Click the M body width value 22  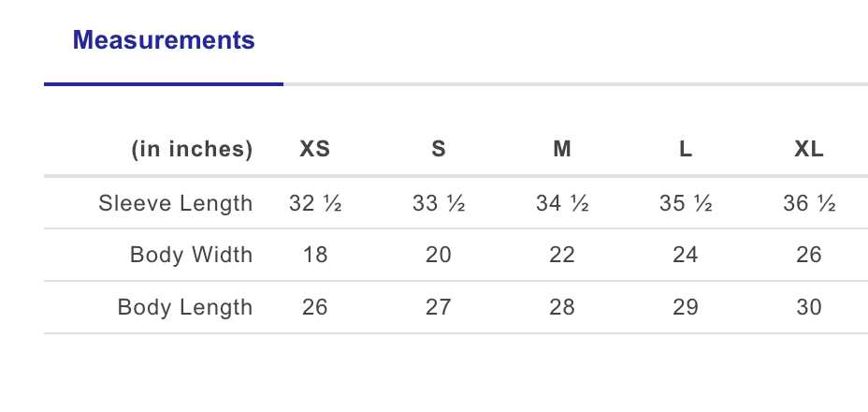[562, 255]
